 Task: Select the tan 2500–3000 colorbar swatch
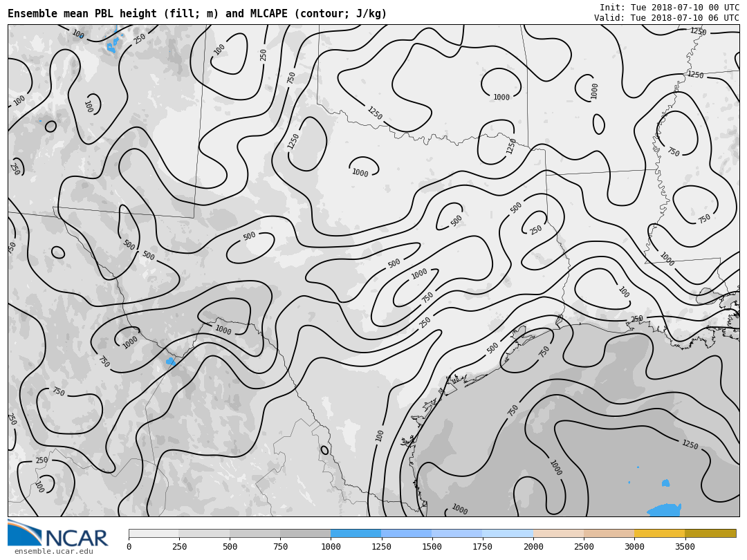coord(609,533)
